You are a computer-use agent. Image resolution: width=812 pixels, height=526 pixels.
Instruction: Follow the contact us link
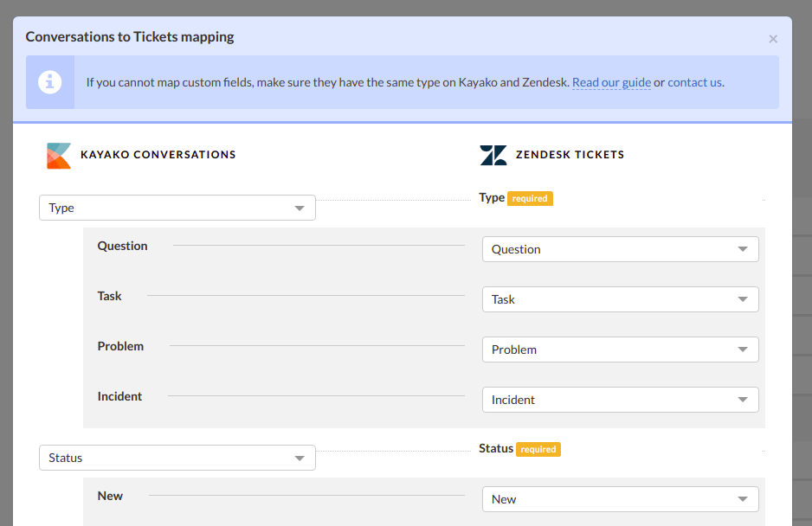(x=694, y=82)
